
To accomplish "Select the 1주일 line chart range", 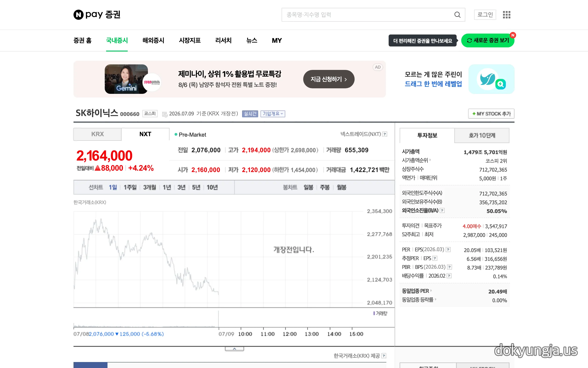I will pyautogui.click(x=130, y=187).
